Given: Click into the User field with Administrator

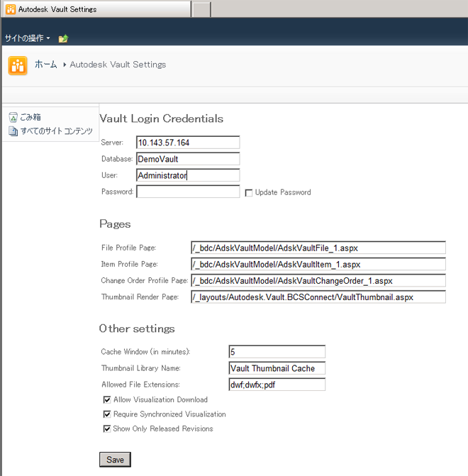Looking at the screenshot, I should (x=188, y=175).
